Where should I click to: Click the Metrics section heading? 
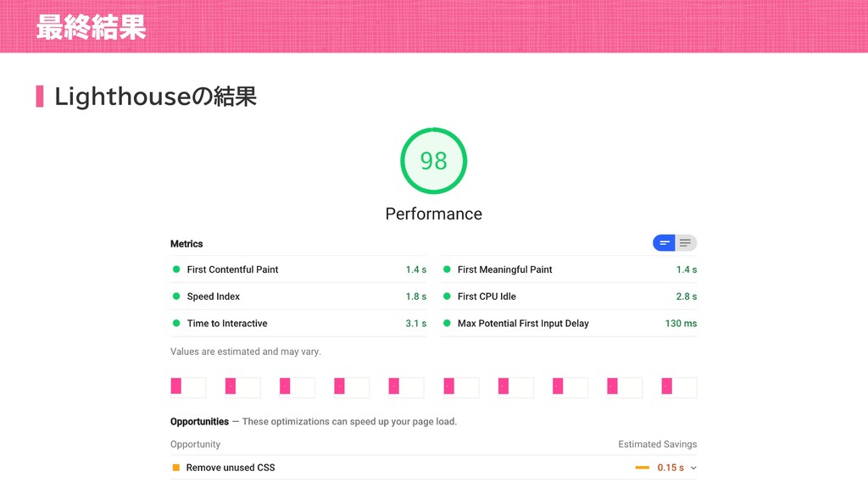186,244
